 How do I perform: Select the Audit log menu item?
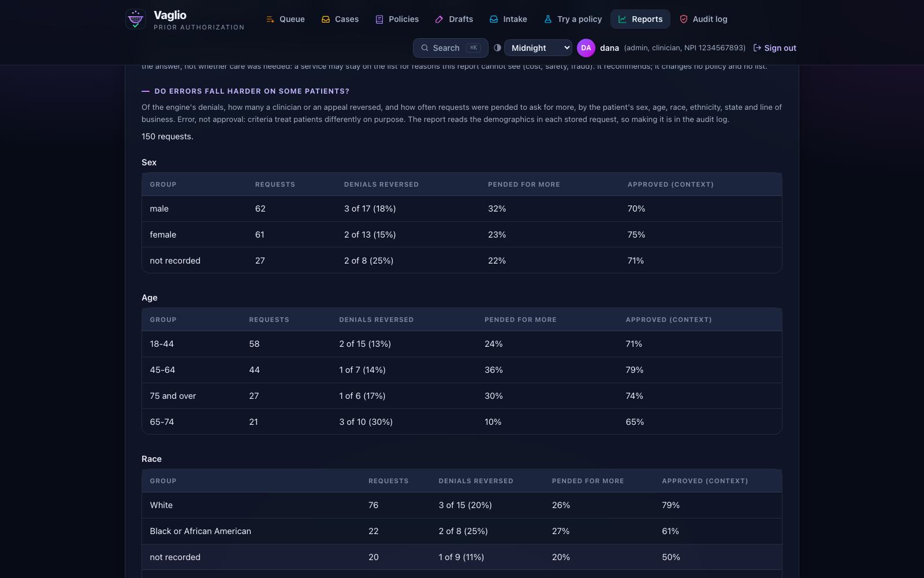(703, 19)
